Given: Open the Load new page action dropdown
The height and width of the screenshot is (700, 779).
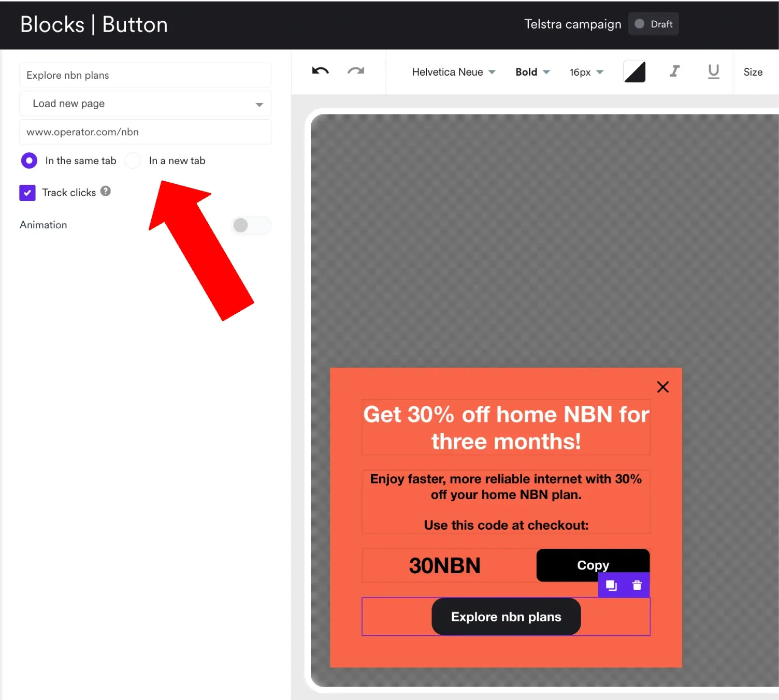Looking at the screenshot, I should 145,104.
